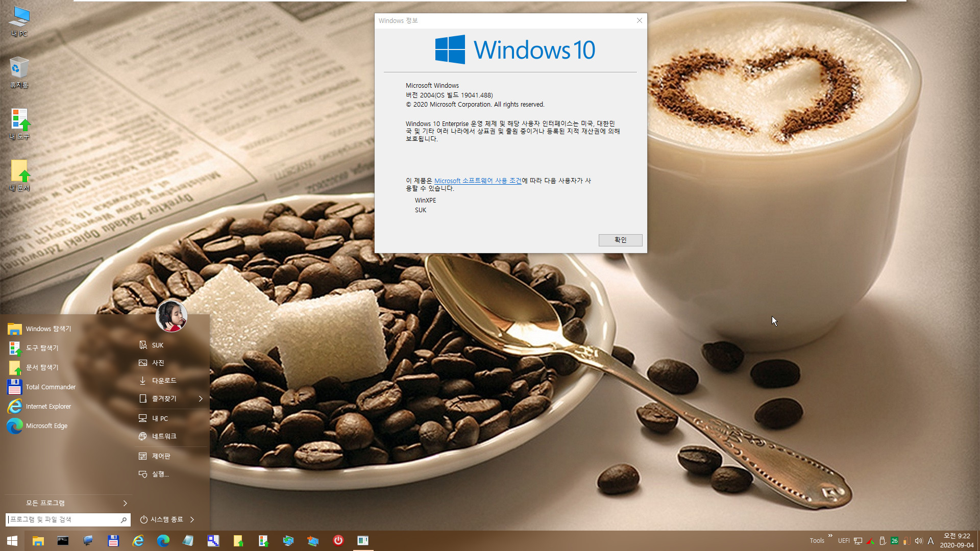Click the red-green triangle tray icon
The height and width of the screenshot is (551, 980).
pyautogui.click(x=870, y=541)
